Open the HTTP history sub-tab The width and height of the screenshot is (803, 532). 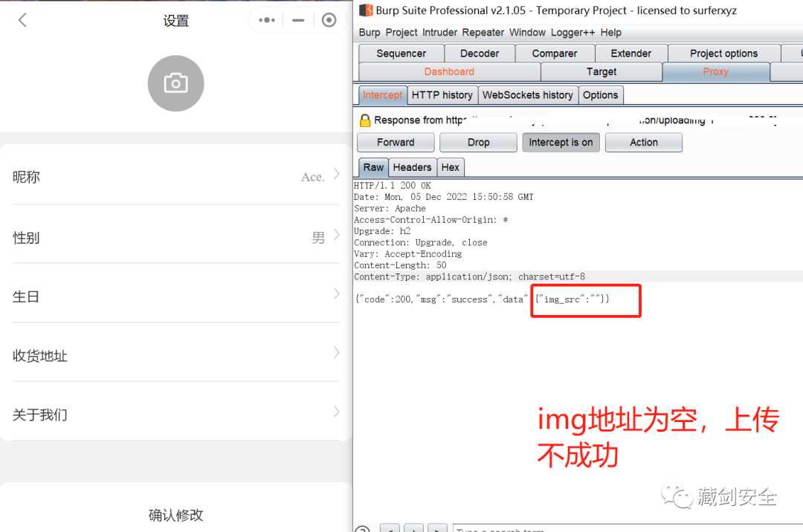pyautogui.click(x=442, y=95)
